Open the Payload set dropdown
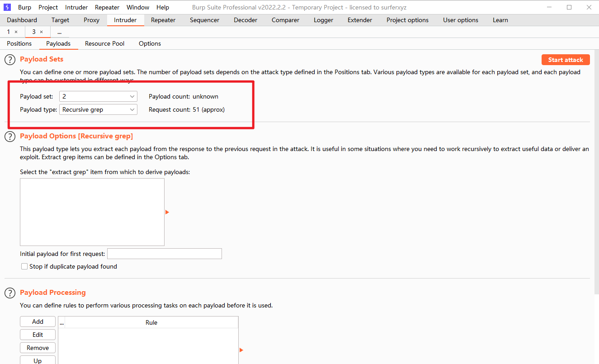Viewport: 599px width, 364px height. (98, 96)
